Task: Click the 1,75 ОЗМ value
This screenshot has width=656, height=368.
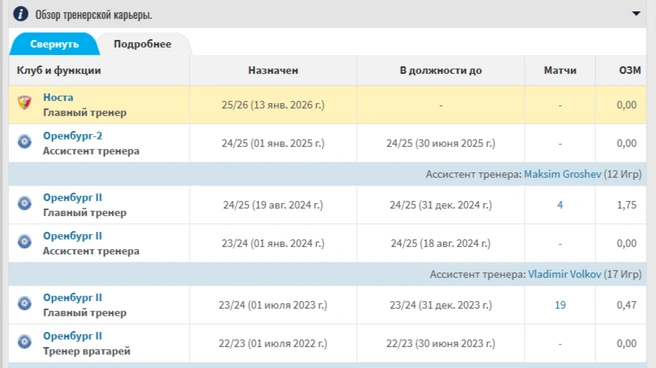Action: pos(626,205)
